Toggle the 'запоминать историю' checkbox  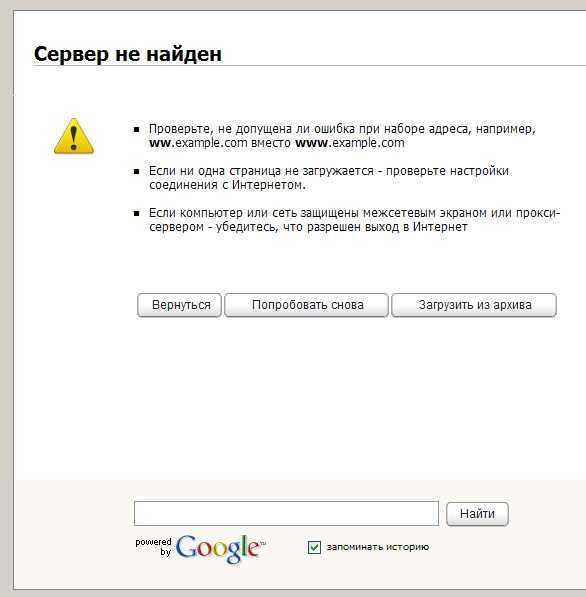pos(314,547)
